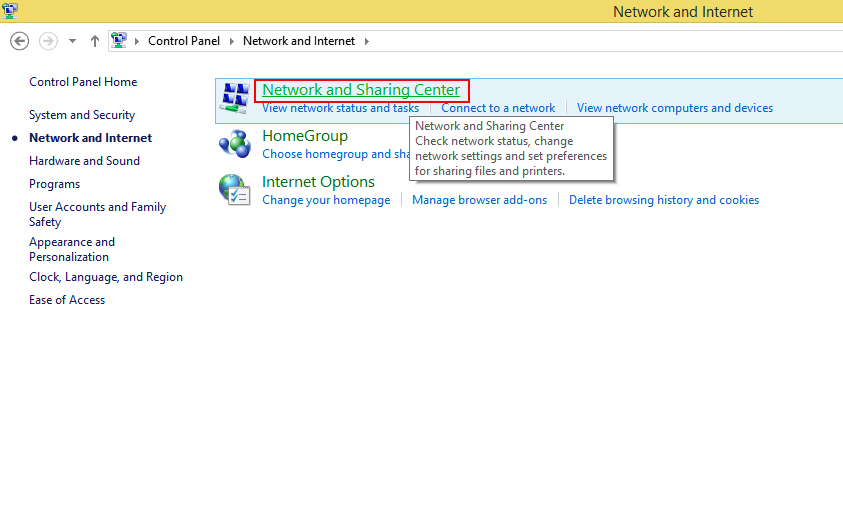
Task: Open the HomeGroup heading link
Action: pyautogui.click(x=305, y=136)
